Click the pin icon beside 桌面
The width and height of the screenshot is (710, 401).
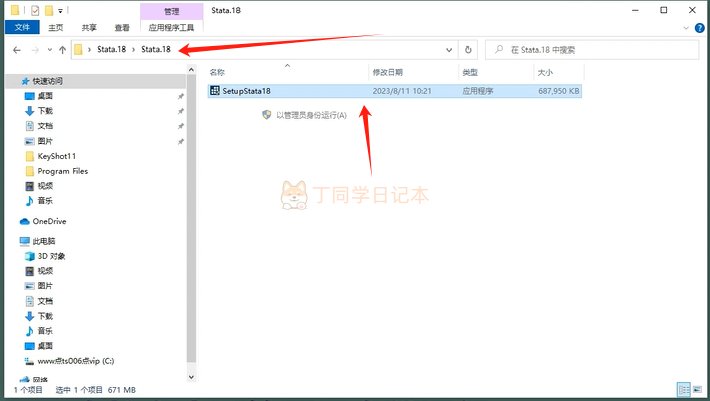181,96
